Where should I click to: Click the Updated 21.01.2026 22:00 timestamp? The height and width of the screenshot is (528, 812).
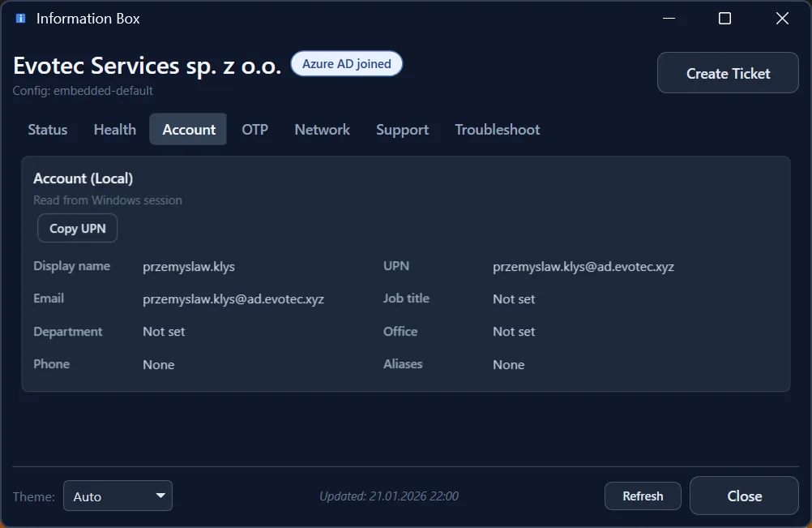(x=389, y=496)
